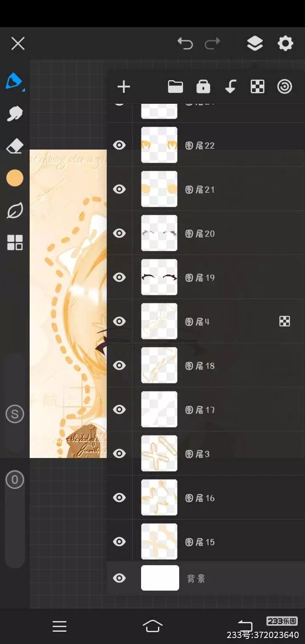The height and width of the screenshot is (644, 305).
Task: Click the checkerboard badge on layer 图层4
Action: click(285, 322)
